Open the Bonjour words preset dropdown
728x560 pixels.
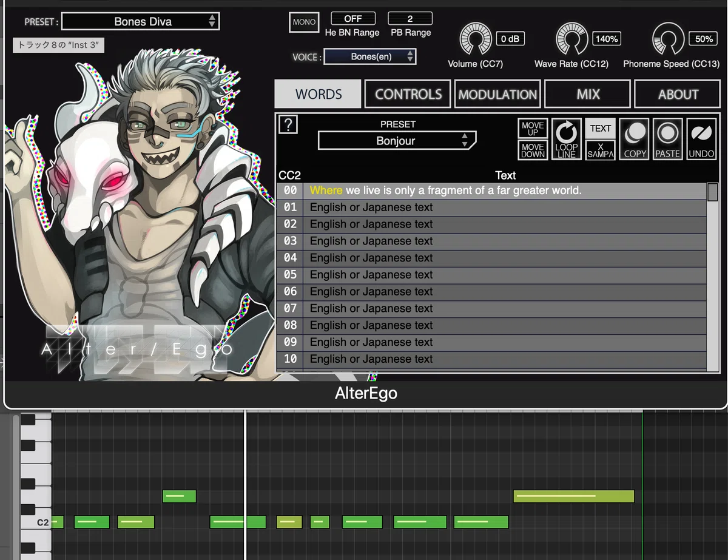point(397,141)
